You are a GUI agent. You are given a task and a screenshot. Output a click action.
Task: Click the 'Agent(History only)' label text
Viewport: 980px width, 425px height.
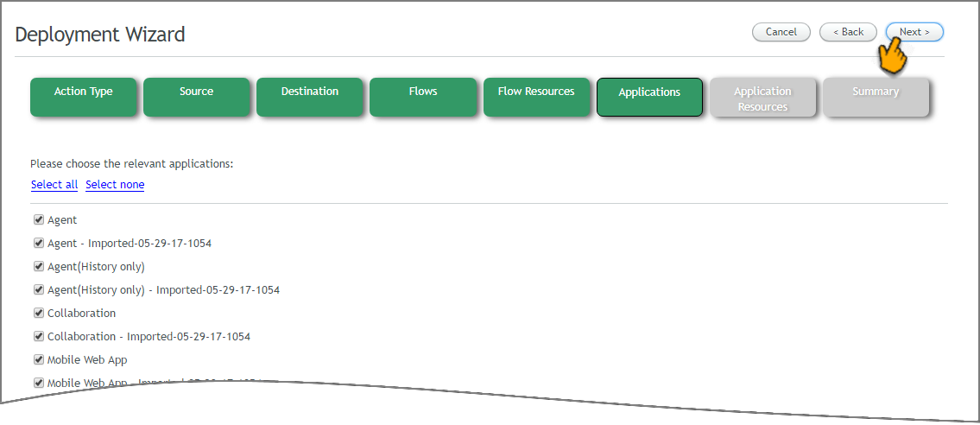pos(96,267)
